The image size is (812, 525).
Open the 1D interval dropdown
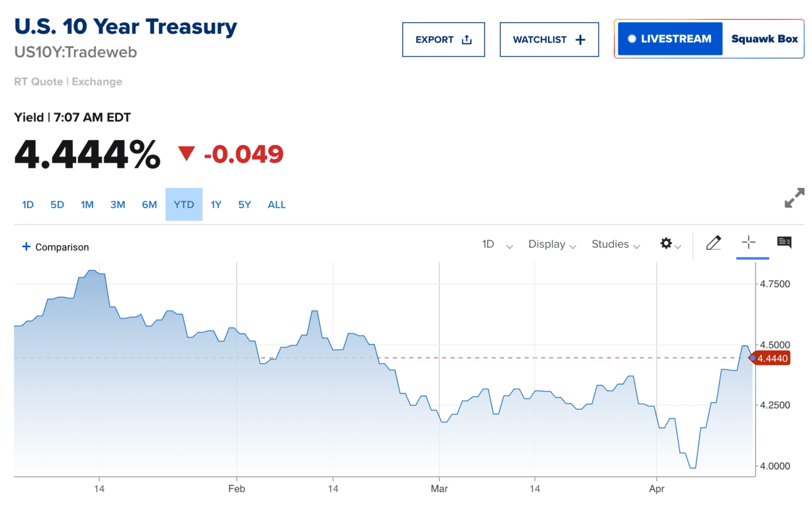497,245
